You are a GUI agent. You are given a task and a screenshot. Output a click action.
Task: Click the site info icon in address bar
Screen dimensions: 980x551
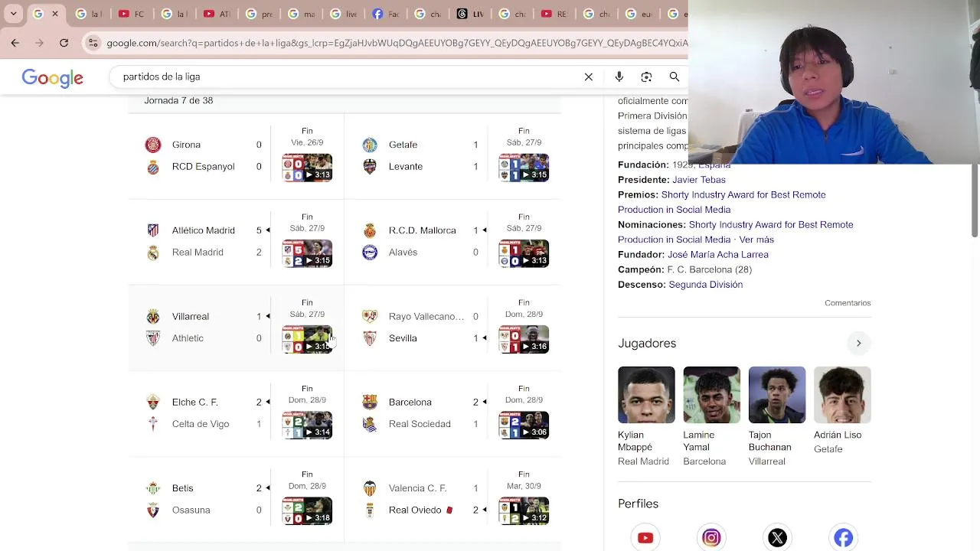tap(93, 43)
